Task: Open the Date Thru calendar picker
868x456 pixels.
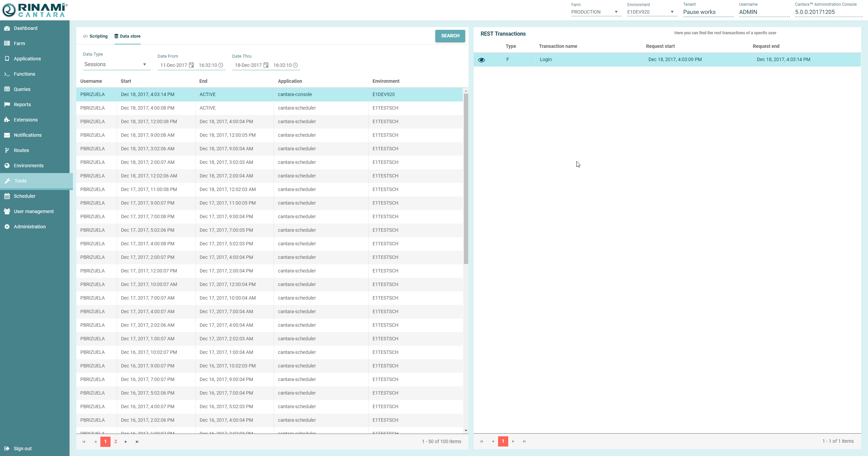Action: coord(266,65)
